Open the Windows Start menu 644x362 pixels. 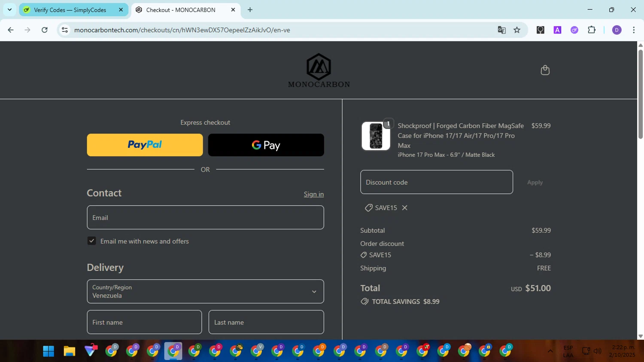tap(49, 351)
